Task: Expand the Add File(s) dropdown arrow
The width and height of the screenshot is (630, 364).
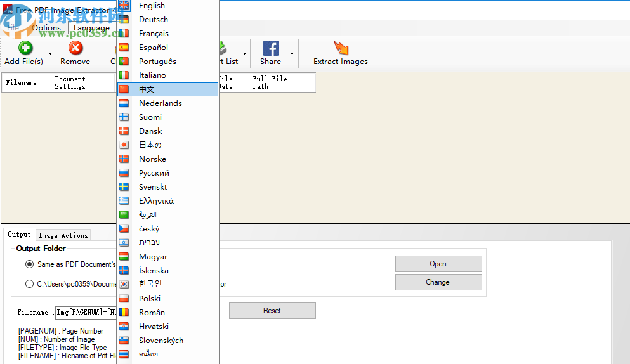Action: click(x=50, y=53)
